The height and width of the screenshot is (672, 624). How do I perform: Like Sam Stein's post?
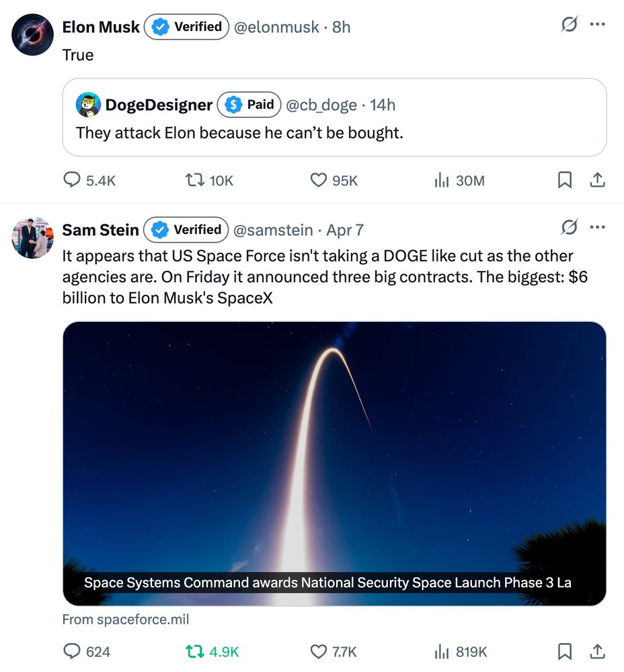[319, 651]
